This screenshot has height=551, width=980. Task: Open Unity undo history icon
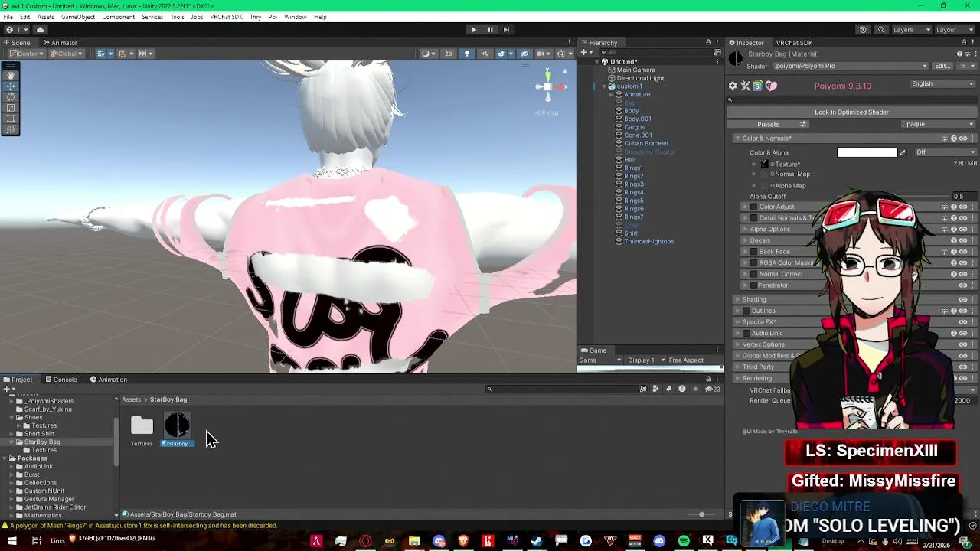pos(863,30)
